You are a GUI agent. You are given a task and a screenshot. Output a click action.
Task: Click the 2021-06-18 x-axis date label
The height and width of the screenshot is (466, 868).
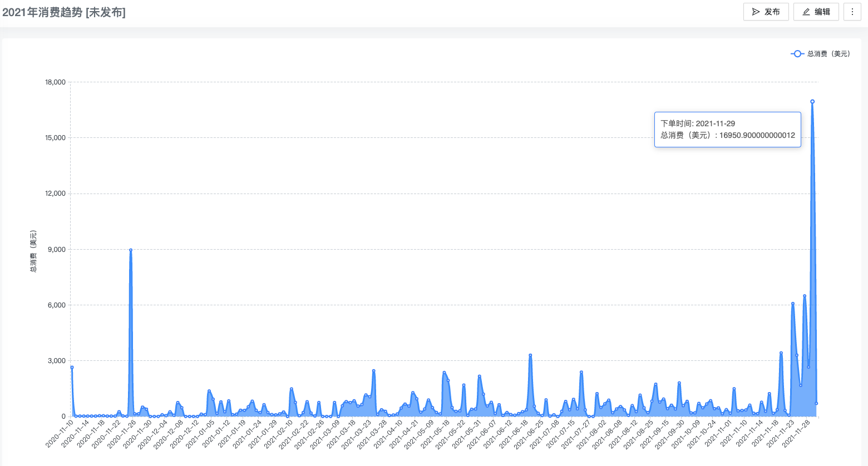click(x=514, y=434)
